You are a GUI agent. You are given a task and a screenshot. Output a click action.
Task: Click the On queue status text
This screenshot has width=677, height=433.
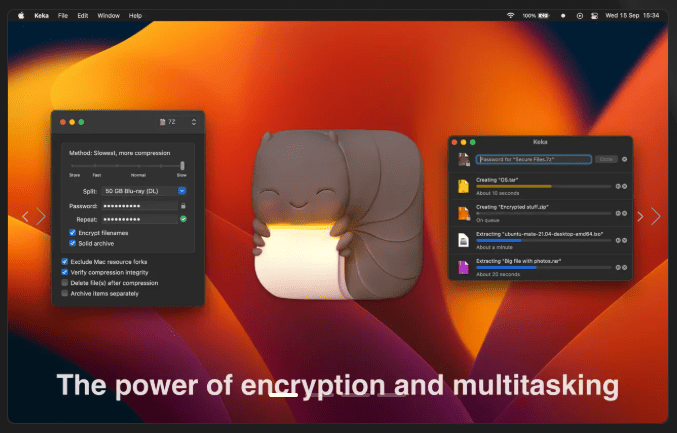coord(487,220)
